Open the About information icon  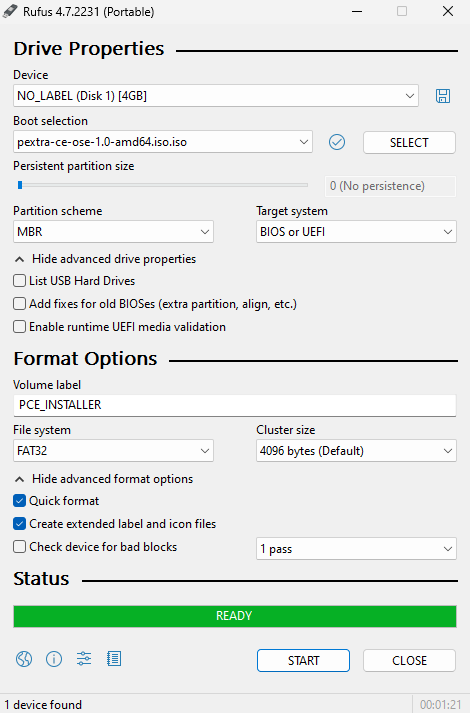pos(54,658)
